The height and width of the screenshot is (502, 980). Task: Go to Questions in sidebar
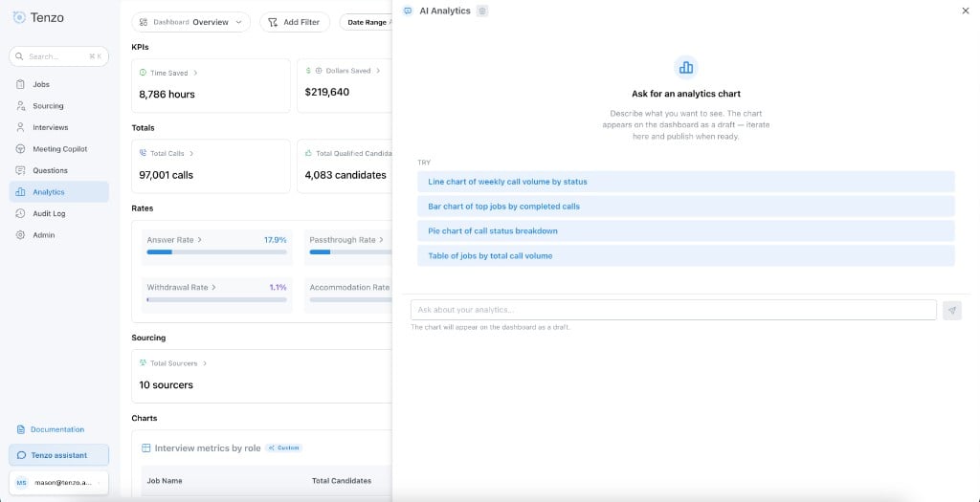[x=58, y=170]
